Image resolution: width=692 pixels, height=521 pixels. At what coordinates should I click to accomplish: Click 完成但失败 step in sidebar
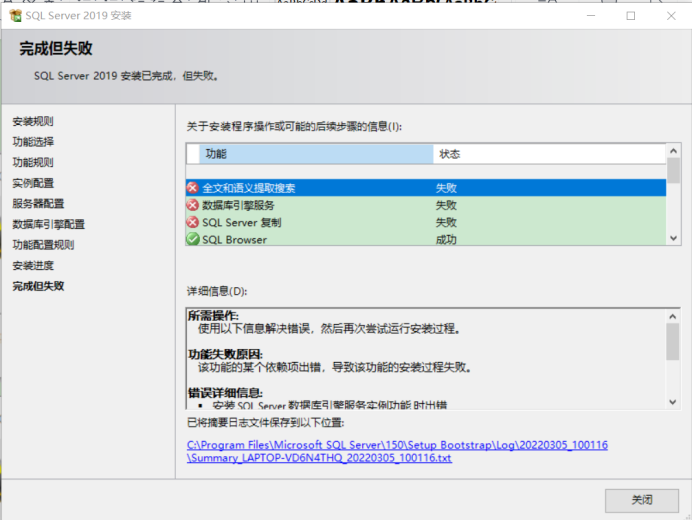coord(38,286)
